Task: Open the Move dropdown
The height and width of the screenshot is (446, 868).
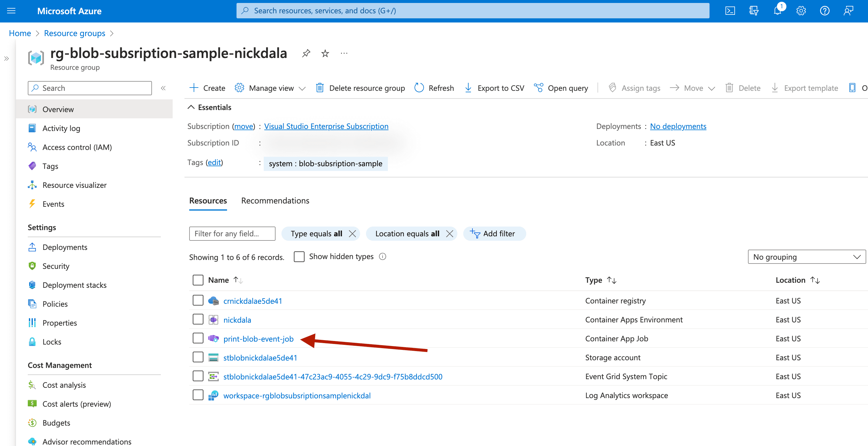Action: coord(693,88)
